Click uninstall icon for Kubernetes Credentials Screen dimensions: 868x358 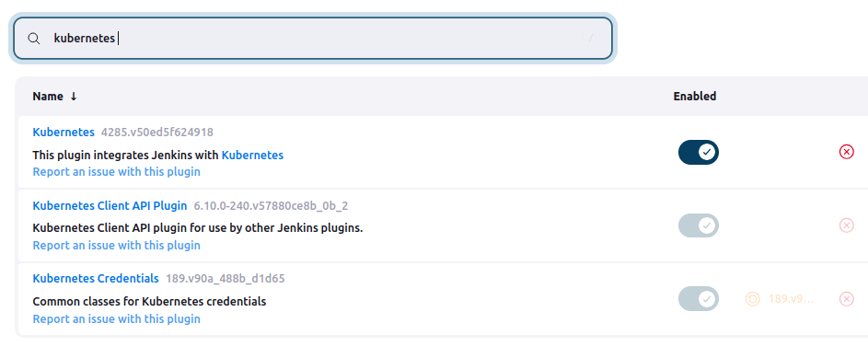click(847, 299)
